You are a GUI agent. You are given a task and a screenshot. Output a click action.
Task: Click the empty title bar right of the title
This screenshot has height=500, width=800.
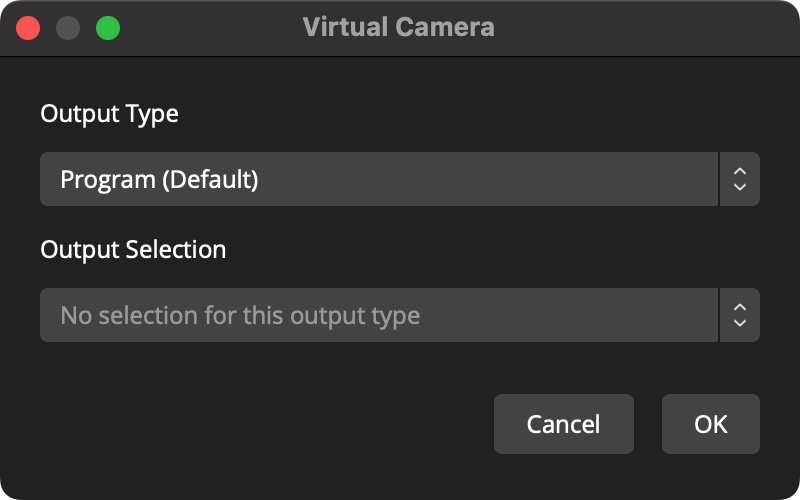pyautogui.click(x=643, y=28)
